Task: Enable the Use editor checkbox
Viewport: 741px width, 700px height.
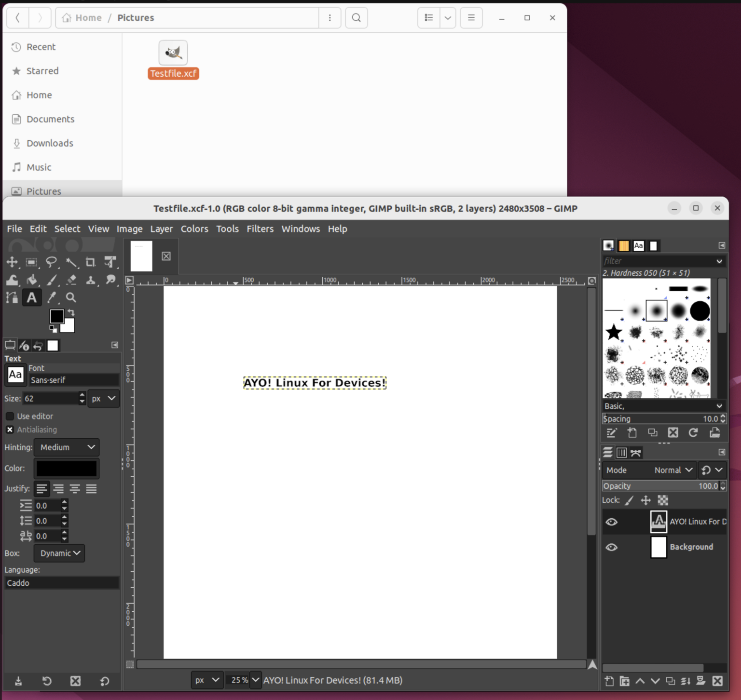Action: tap(10, 416)
